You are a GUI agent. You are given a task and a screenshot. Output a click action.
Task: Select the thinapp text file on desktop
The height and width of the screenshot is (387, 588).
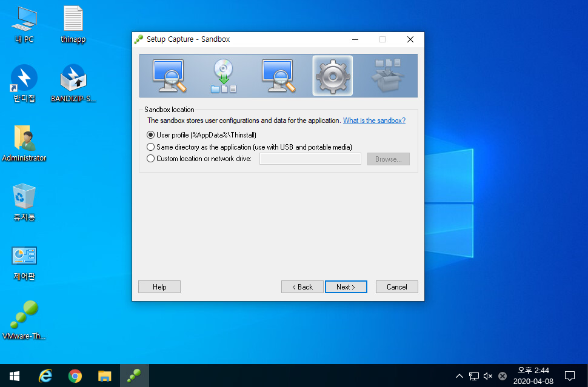[73, 24]
